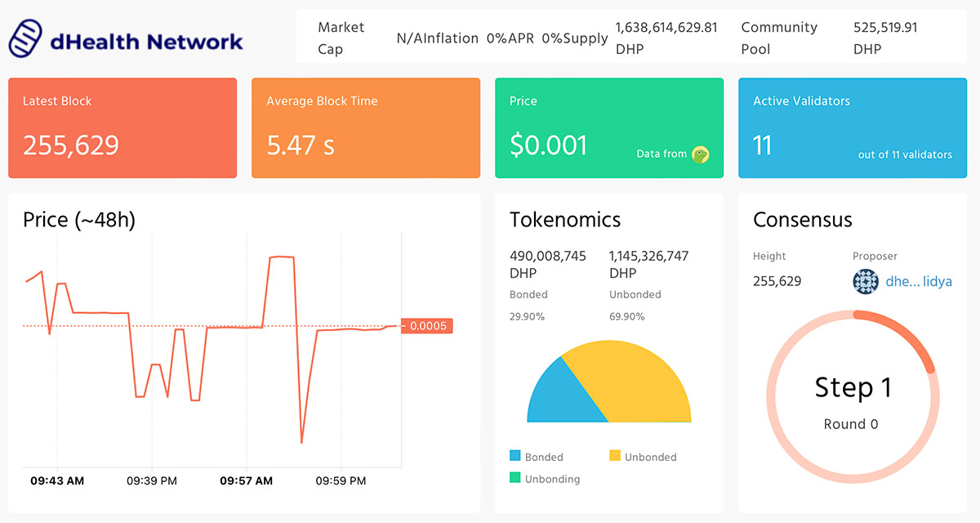
Task: Click the Tokenomics heading
Action: click(x=565, y=219)
